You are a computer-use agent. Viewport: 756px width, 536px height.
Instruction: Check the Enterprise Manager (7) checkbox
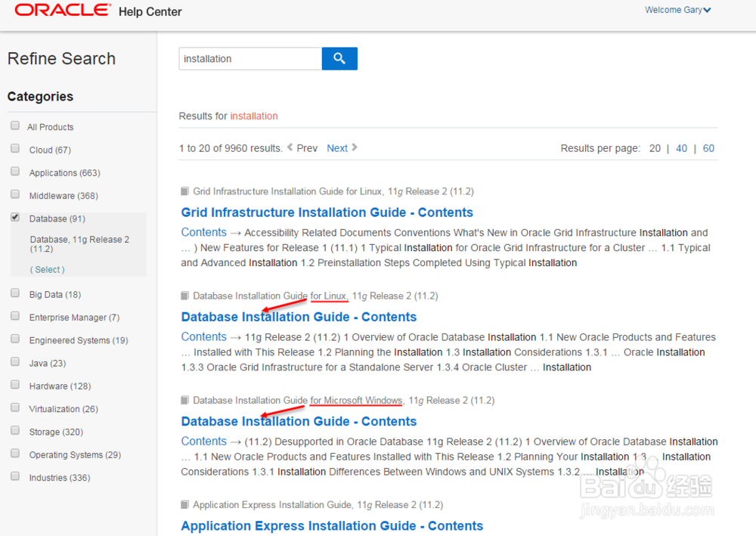(x=15, y=316)
